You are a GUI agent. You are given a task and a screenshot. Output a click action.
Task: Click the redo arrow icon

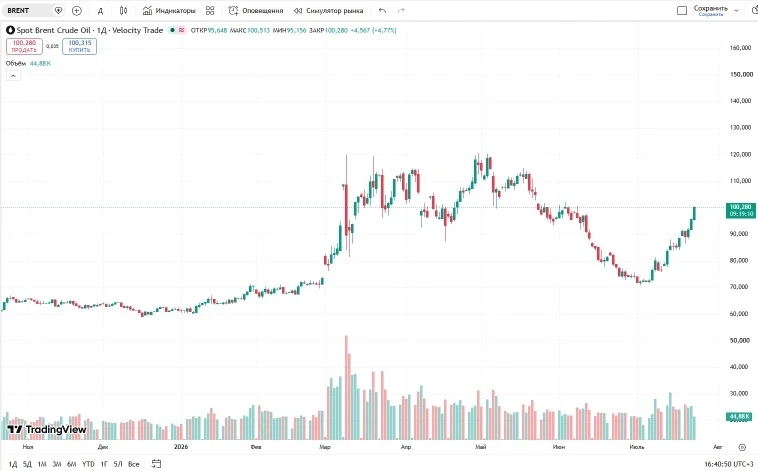[401, 10]
